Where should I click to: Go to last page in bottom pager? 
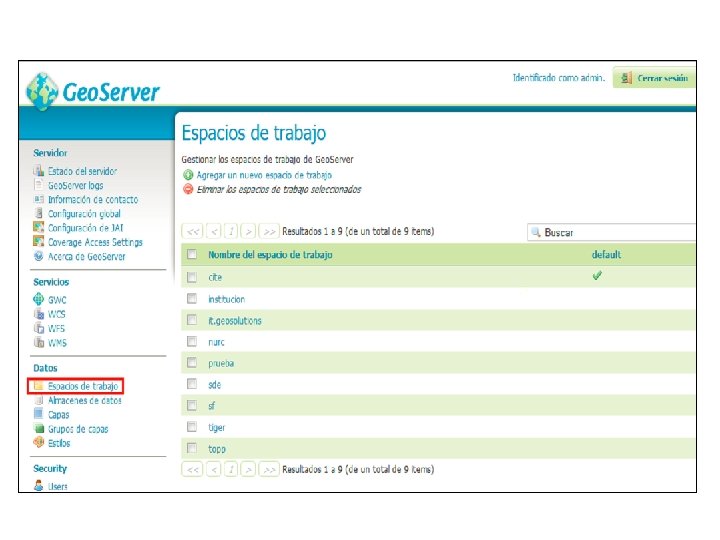click(269, 469)
